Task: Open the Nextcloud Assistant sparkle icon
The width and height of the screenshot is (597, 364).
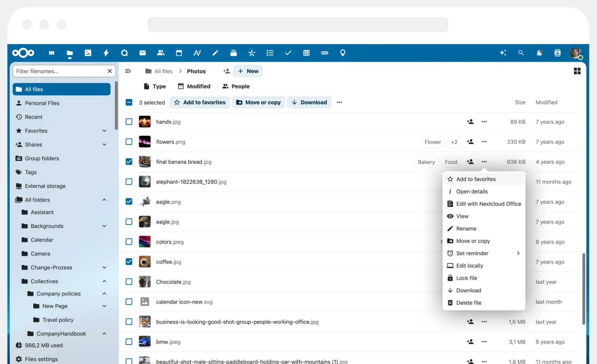Action: pos(503,53)
